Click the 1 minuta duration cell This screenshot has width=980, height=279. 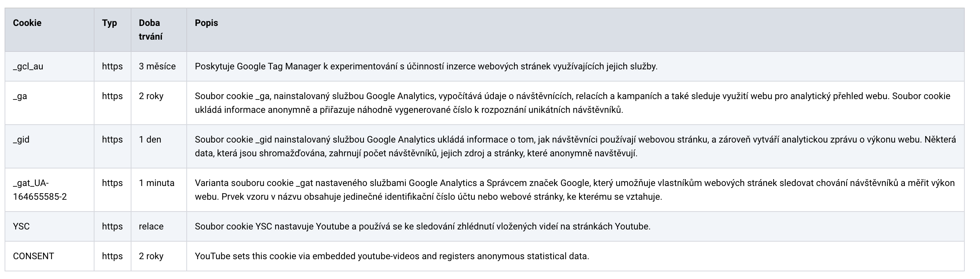(156, 183)
